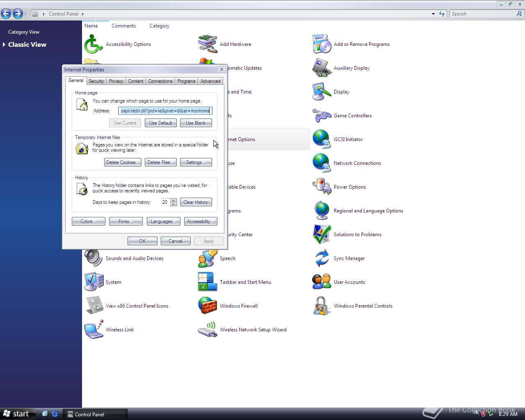The height and width of the screenshot is (420, 525).
Task: Launch Internet Explorer from quick launch
Action: coord(55,414)
